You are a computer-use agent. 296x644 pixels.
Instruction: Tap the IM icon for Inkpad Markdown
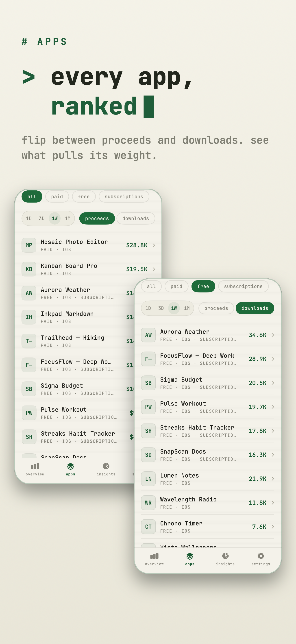coord(29,317)
